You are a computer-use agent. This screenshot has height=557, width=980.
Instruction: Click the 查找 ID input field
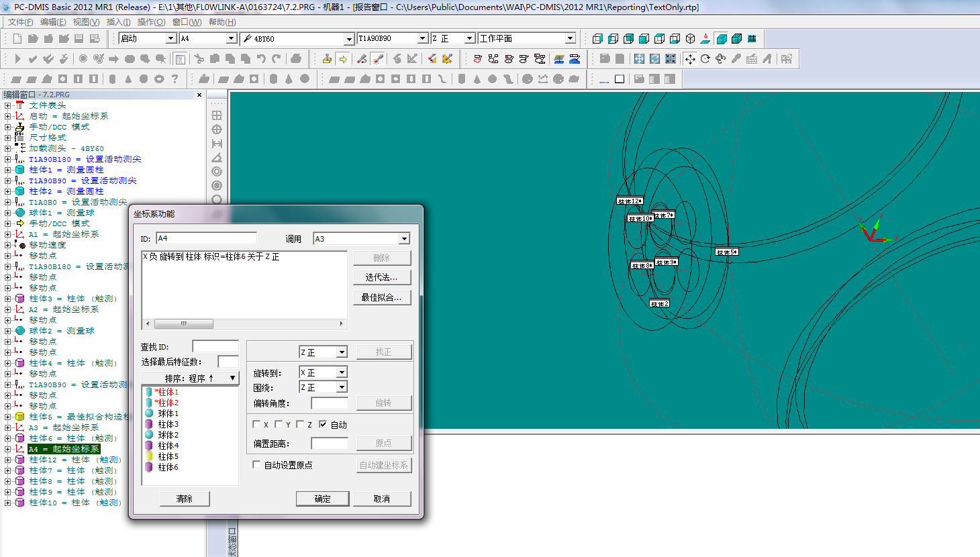pyautogui.click(x=215, y=346)
